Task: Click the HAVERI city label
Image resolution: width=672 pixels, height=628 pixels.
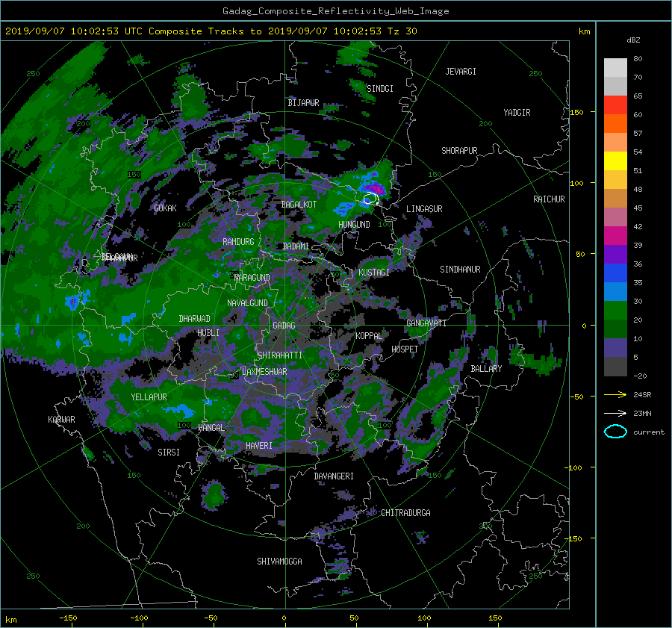Action: click(x=259, y=446)
